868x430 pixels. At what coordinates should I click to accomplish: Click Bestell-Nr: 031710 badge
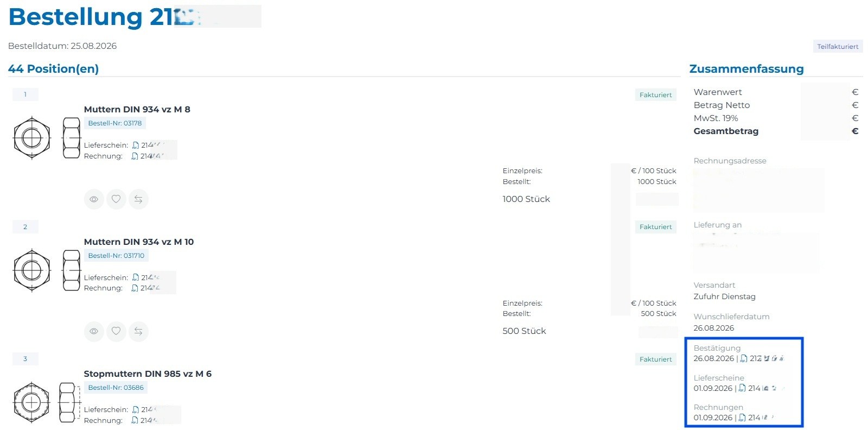[x=116, y=256]
